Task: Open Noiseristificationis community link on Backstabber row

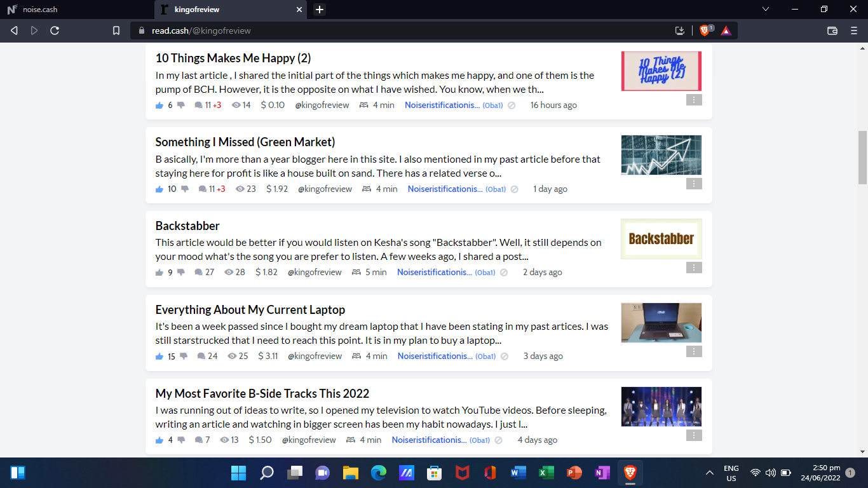Action: (x=435, y=273)
